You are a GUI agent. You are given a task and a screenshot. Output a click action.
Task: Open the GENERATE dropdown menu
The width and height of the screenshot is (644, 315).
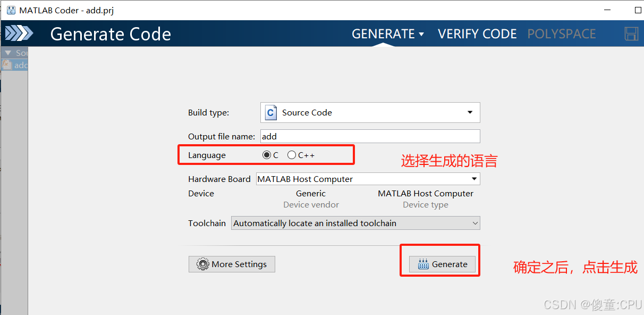[x=388, y=34]
